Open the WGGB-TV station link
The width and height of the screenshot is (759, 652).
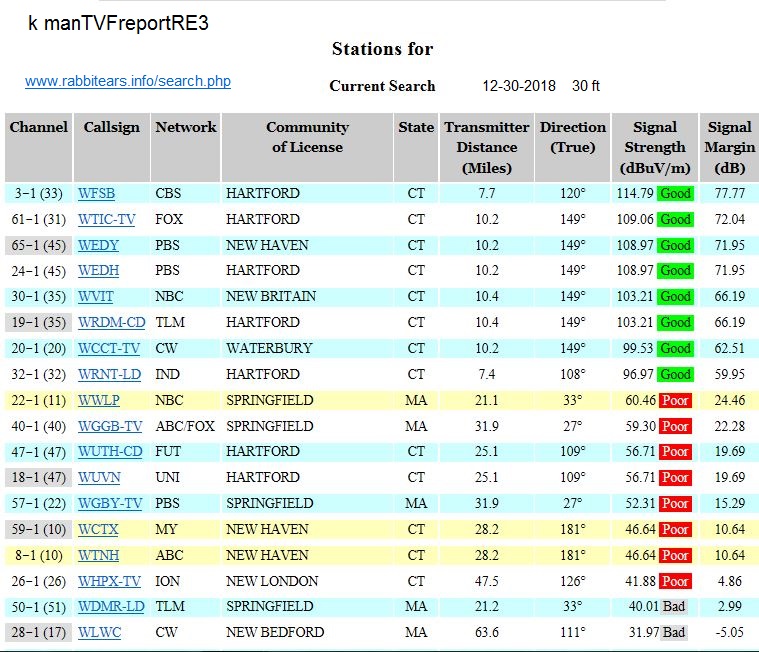(110, 426)
